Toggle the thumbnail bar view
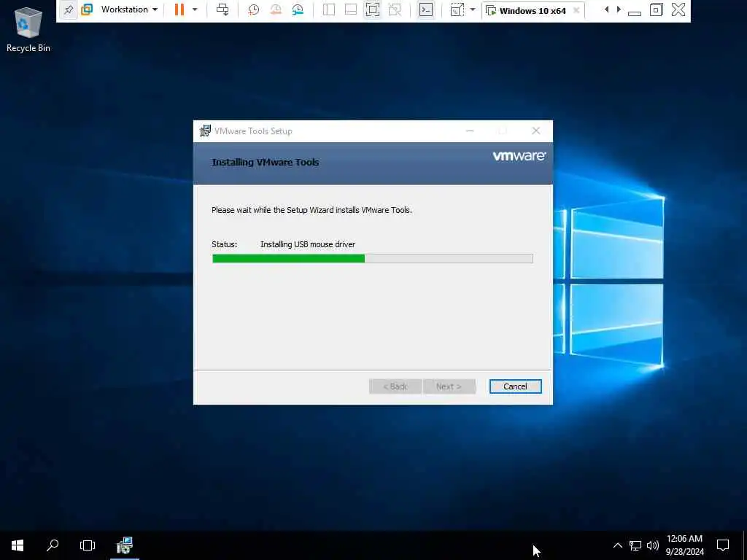The image size is (747, 560). point(351,9)
